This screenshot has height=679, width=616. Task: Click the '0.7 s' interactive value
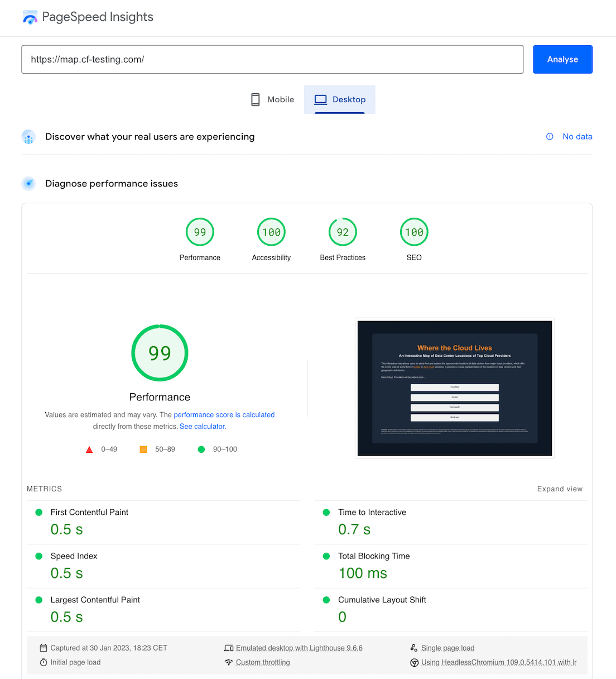354,530
